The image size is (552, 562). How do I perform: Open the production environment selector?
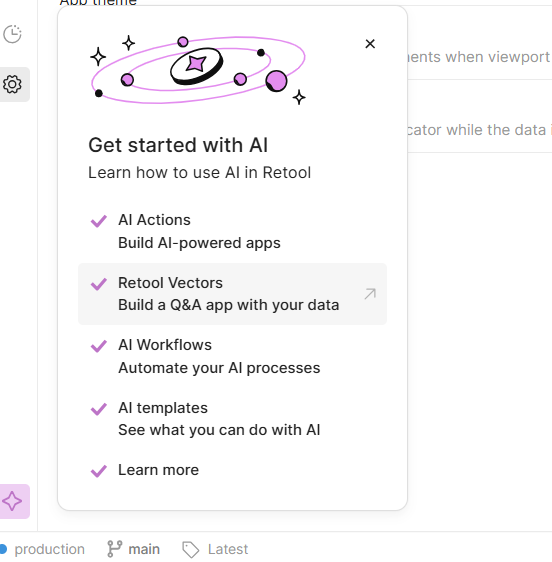pyautogui.click(x=43, y=549)
